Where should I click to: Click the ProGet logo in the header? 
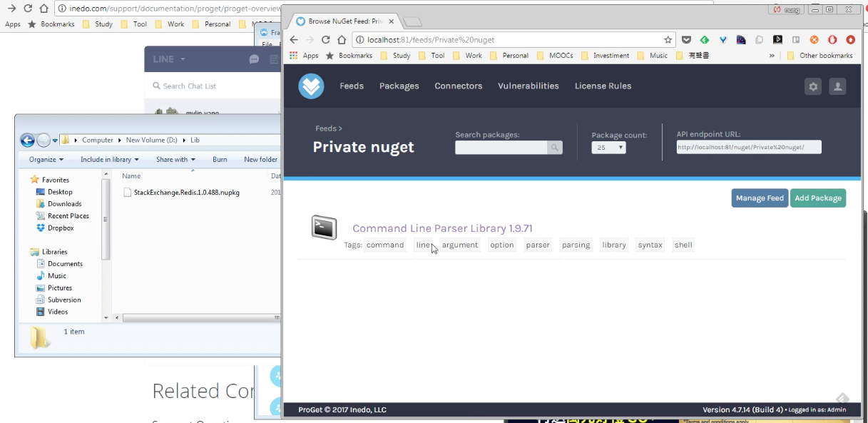tap(311, 86)
